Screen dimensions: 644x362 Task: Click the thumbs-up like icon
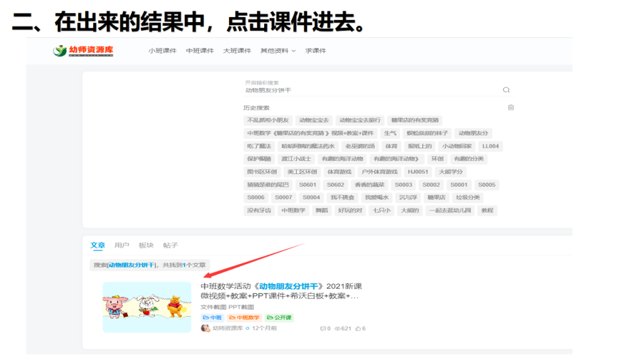tap(358, 329)
